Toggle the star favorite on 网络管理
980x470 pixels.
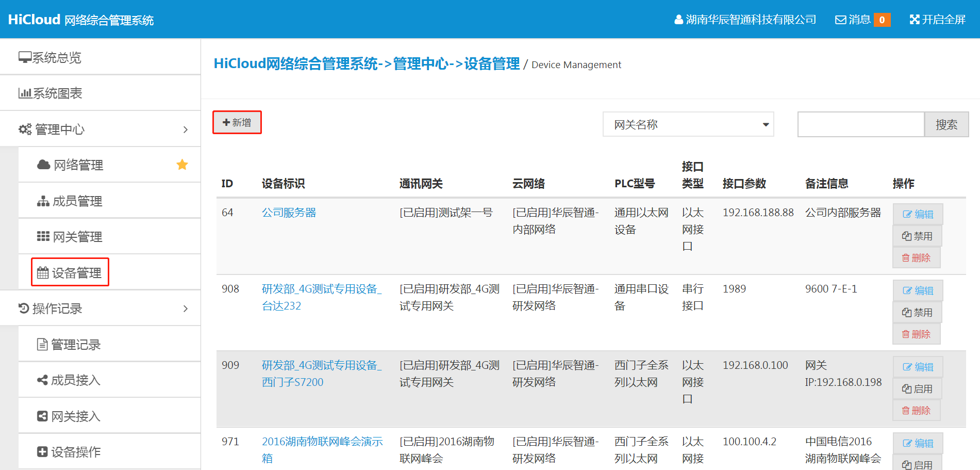pos(181,164)
